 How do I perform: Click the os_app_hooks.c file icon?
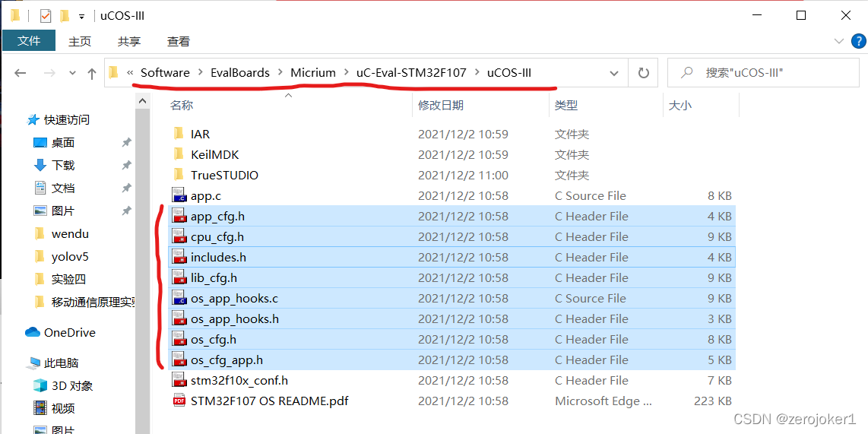coord(179,298)
